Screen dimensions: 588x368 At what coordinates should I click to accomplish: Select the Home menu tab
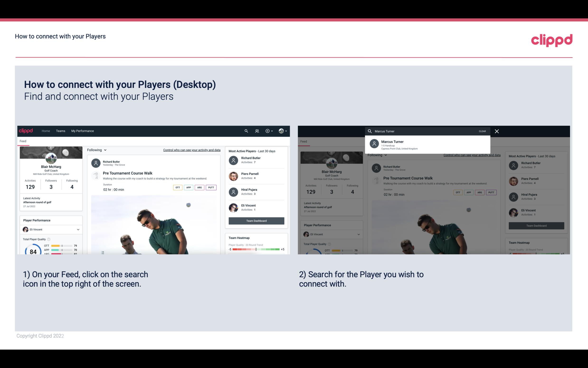point(45,131)
